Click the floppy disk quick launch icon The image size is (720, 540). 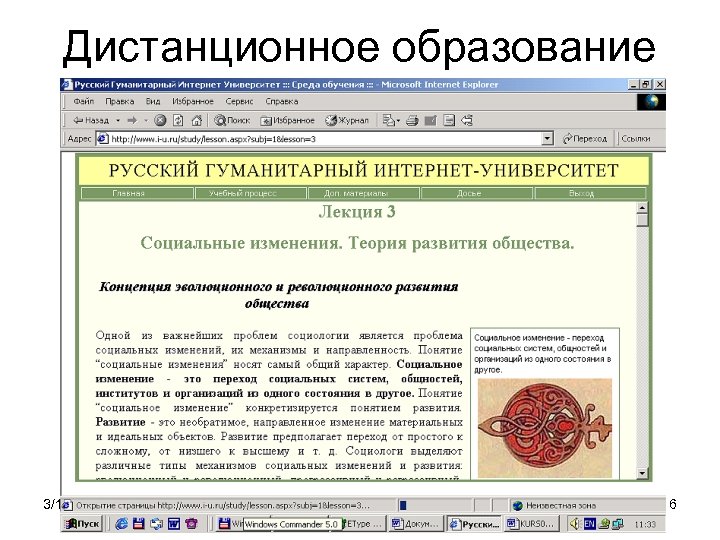[139, 523]
